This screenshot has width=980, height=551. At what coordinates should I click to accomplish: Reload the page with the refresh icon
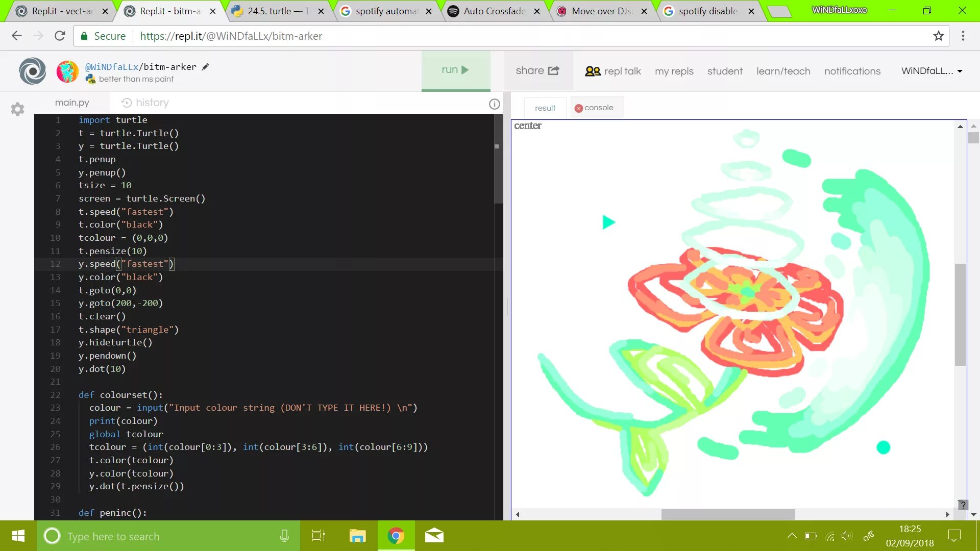(60, 36)
